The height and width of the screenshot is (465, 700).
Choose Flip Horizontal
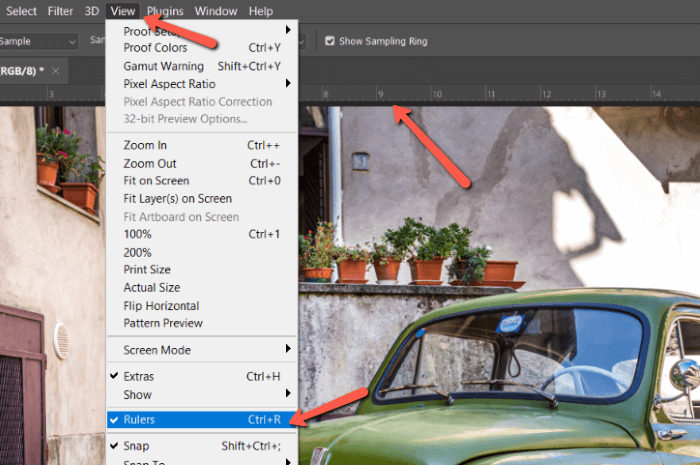(161, 306)
